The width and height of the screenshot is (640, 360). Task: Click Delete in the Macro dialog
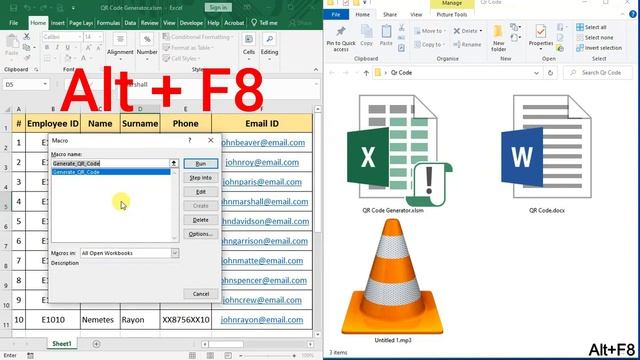point(200,220)
